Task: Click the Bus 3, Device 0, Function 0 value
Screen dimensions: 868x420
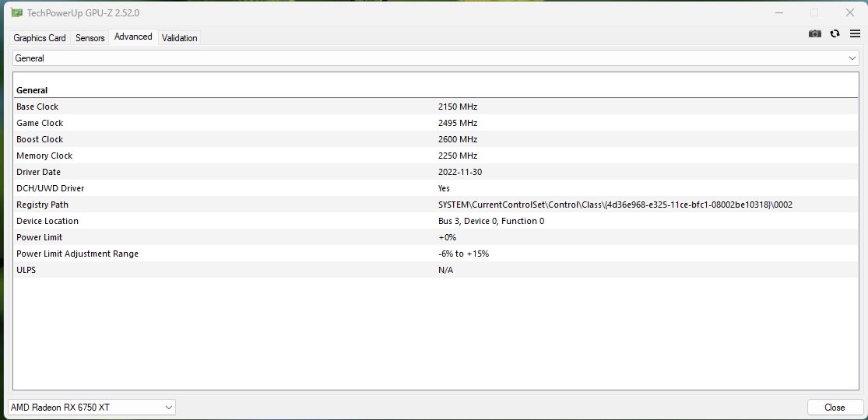Action: (491, 221)
